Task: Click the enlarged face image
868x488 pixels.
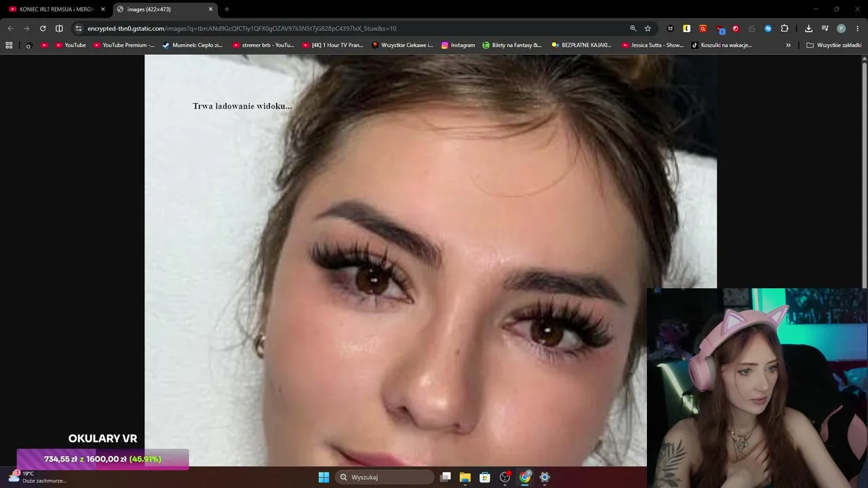Action: pyautogui.click(x=431, y=260)
